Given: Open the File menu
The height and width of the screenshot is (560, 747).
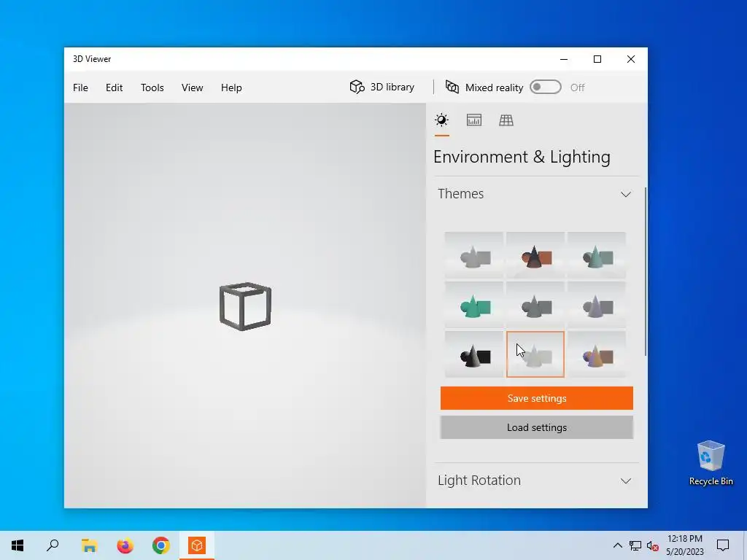Looking at the screenshot, I should [x=80, y=87].
